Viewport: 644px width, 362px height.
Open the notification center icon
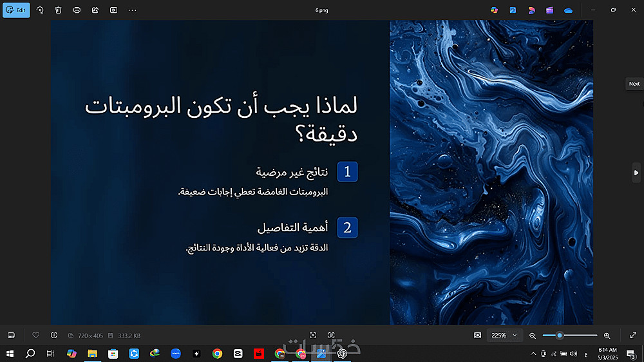[631, 354]
